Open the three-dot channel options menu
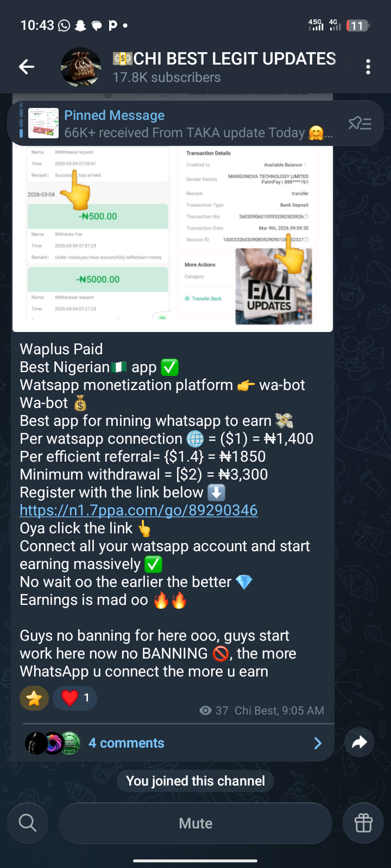 pos(368,67)
